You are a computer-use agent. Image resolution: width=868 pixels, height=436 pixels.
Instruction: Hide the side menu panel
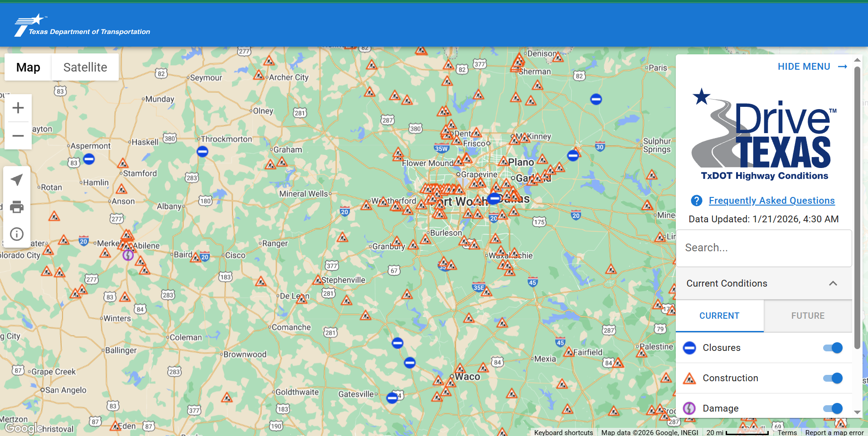pos(812,67)
